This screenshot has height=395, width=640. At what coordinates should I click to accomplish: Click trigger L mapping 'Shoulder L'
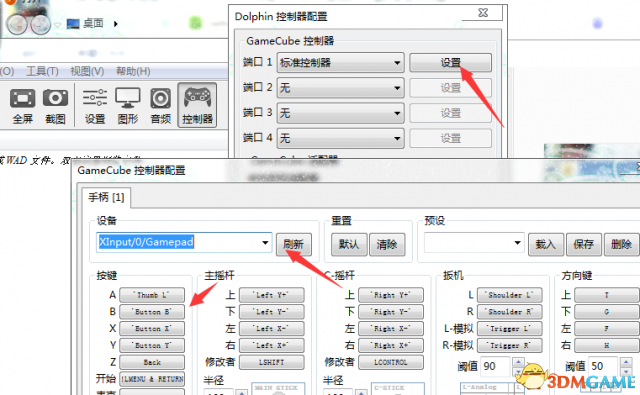click(x=510, y=295)
